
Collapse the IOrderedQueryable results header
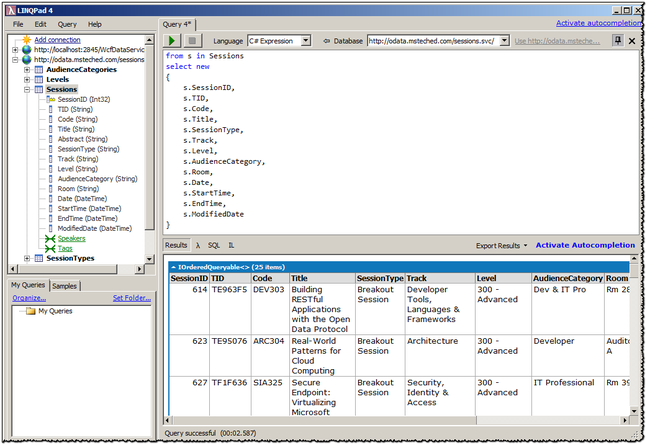point(173,267)
